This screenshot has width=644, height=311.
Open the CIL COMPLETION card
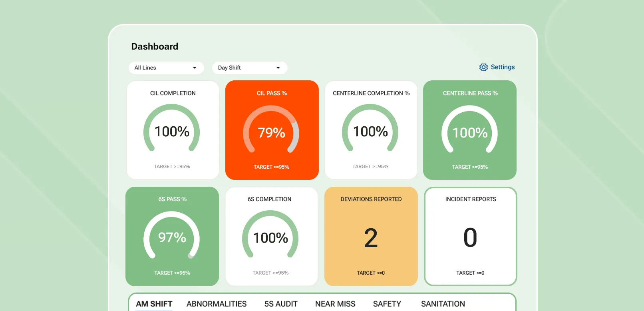point(173,130)
